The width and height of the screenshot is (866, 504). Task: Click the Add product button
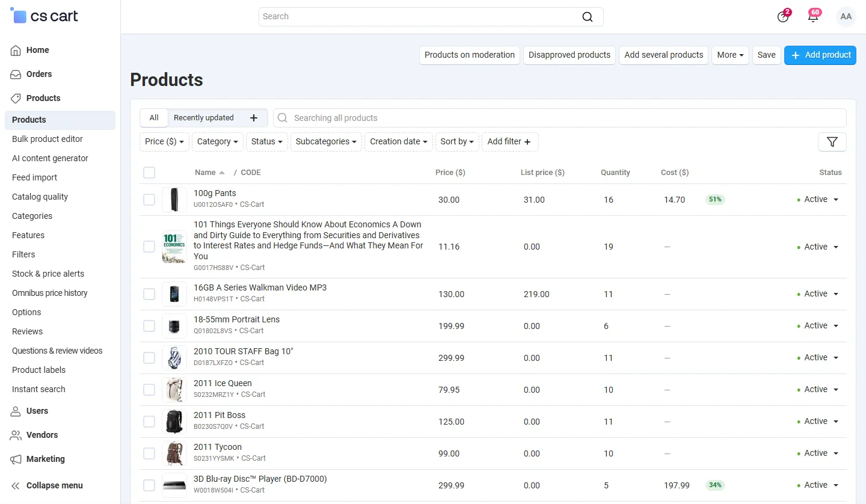point(820,55)
